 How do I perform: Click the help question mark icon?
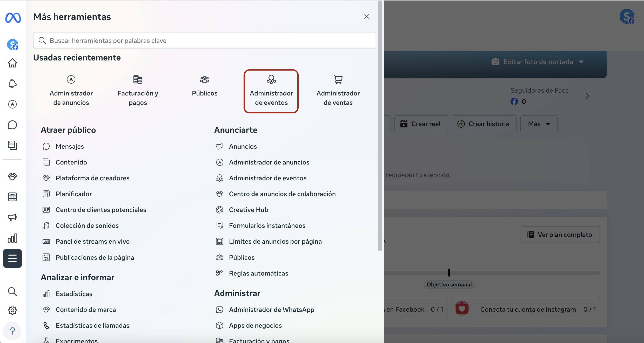(12, 331)
